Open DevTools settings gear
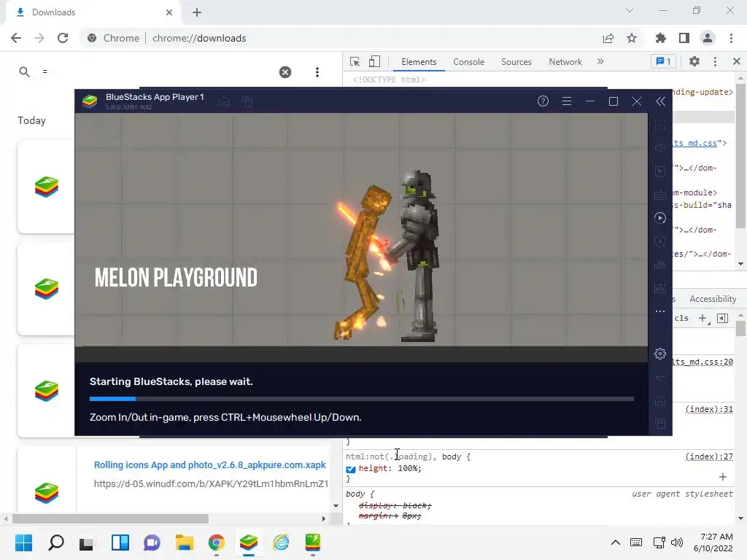This screenshot has height=560, width=747. click(x=694, y=61)
